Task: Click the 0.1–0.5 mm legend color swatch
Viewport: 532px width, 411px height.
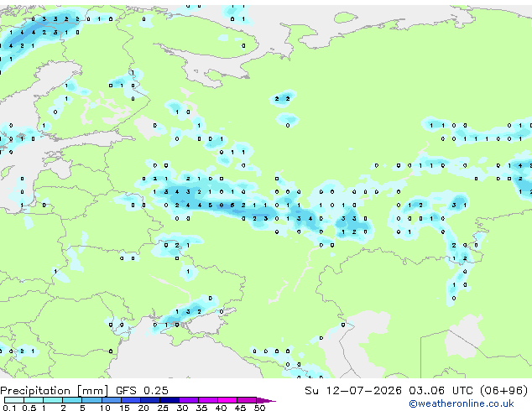Action: tap(14, 400)
